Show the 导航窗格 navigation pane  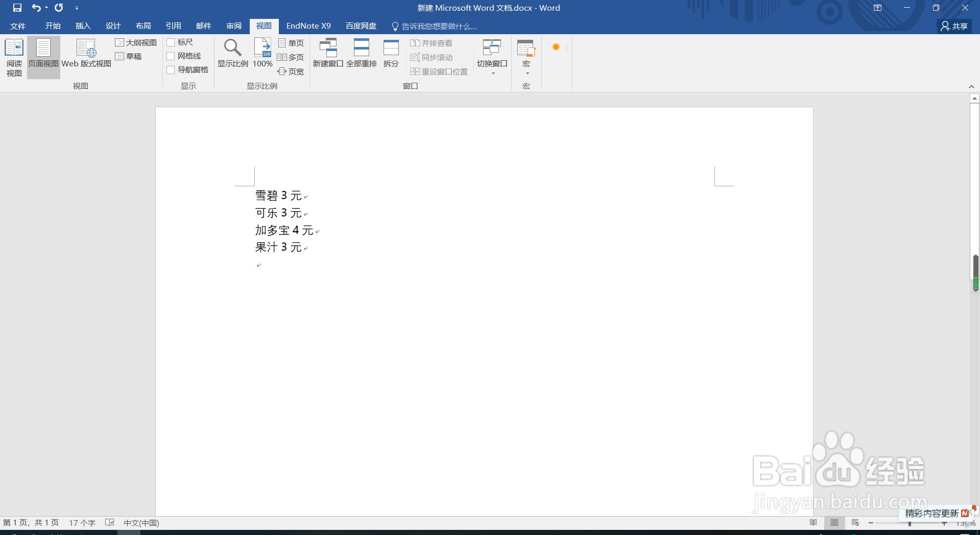pyautogui.click(x=171, y=69)
